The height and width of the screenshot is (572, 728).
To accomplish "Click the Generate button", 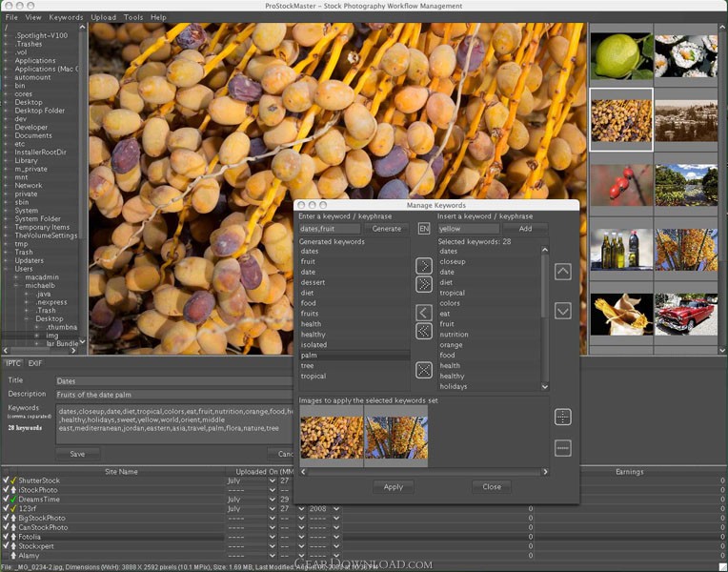I will [386, 229].
